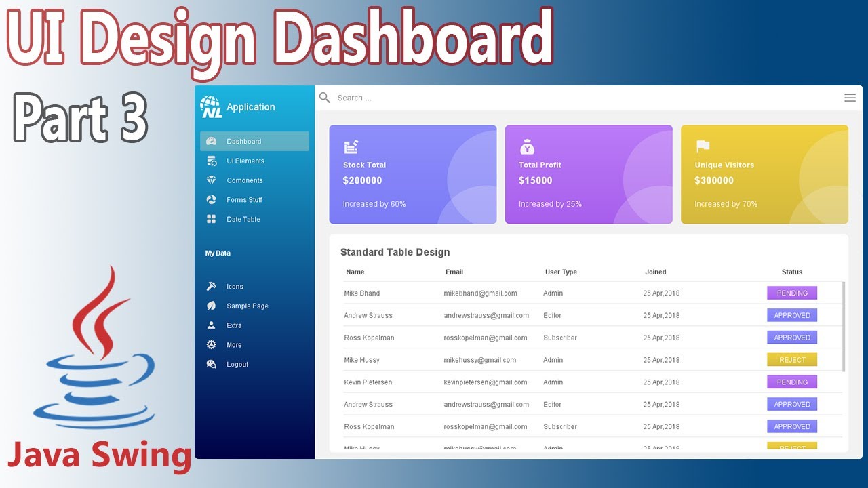The height and width of the screenshot is (488, 868).
Task: Click the UI Elements sidebar icon
Action: tap(211, 161)
